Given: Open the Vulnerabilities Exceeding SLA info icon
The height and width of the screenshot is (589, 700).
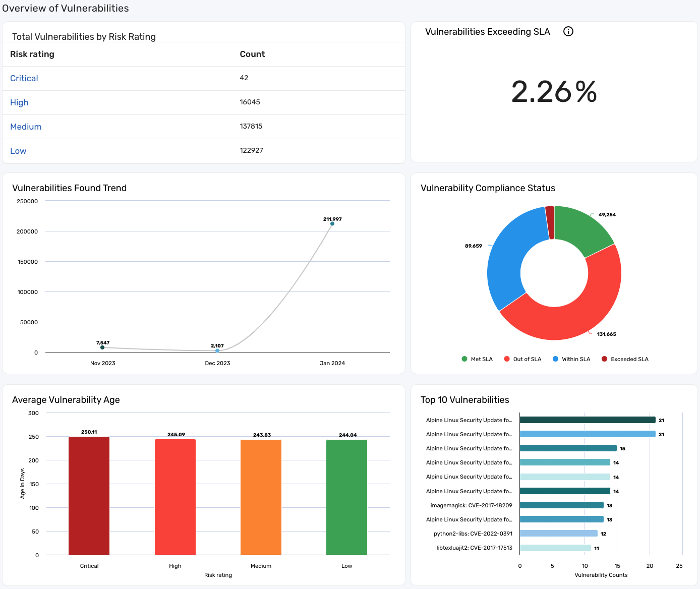Looking at the screenshot, I should pos(568,31).
